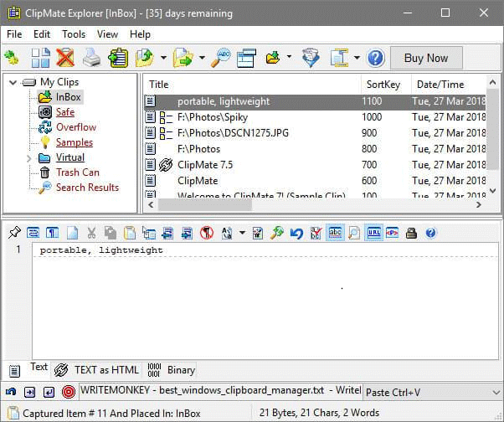Screen dimensions: 504x422
Task: Click the red target icon beside WRITEMONKEY
Action: tap(69, 391)
